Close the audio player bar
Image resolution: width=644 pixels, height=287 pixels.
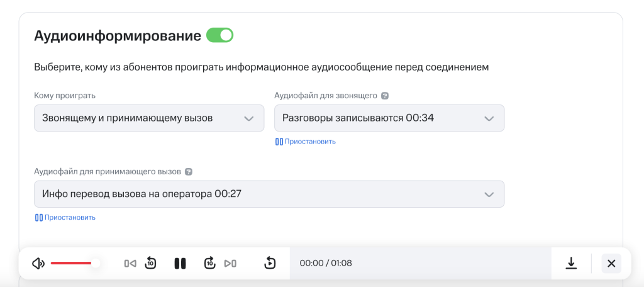(x=611, y=264)
